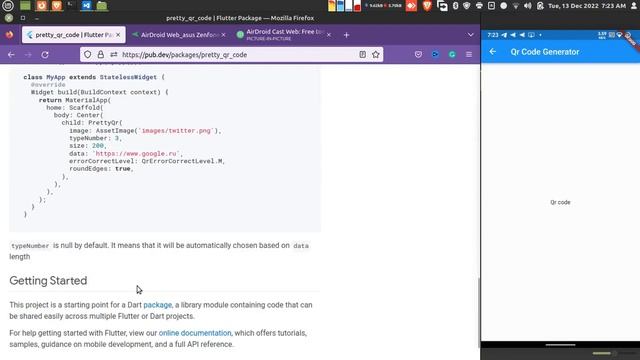Open the blue extension icon in toolbar
The image size is (640, 360).
coord(436,54)
